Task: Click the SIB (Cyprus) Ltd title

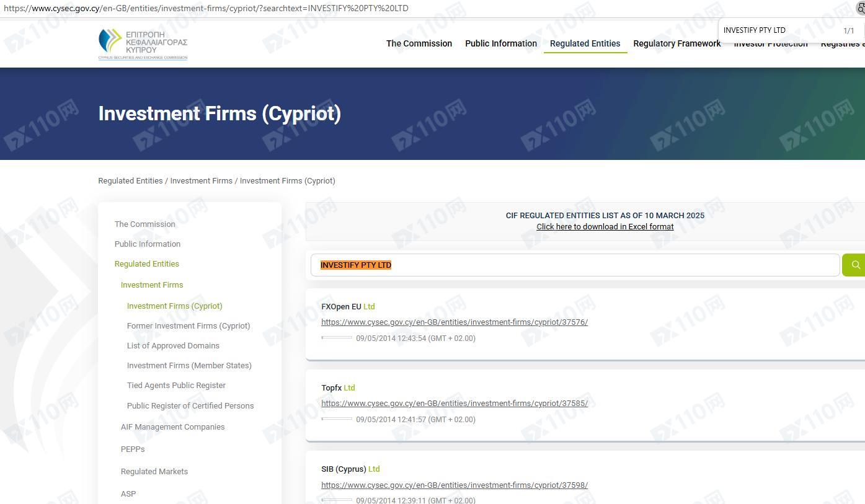Action: tap(350, 469)
